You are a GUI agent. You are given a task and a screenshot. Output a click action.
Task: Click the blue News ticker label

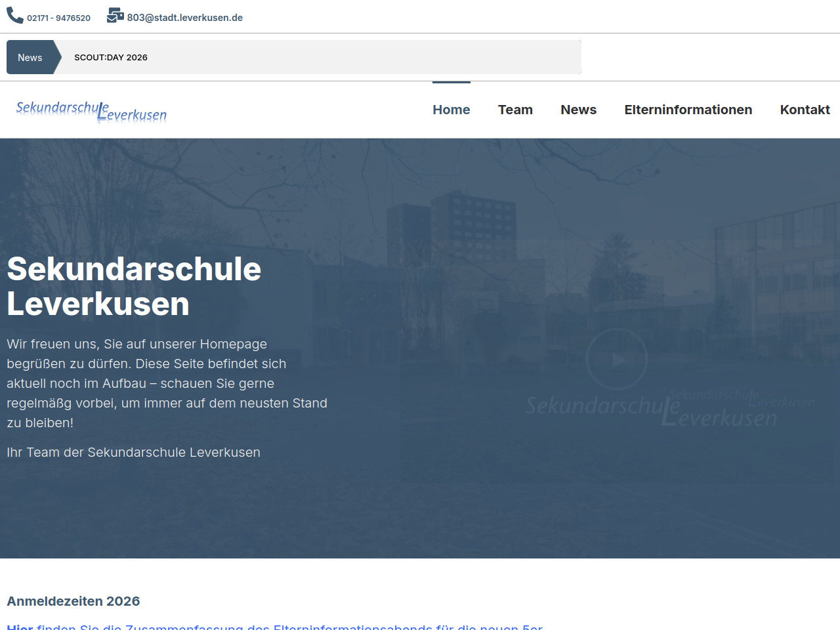[x=30, y=58]
